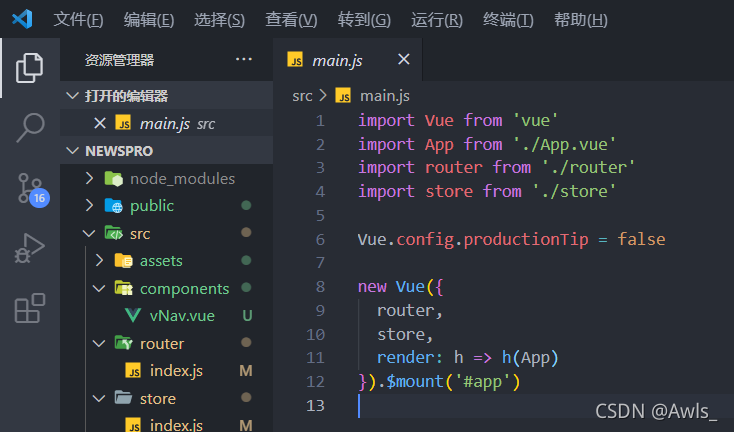This screenshot has height=432, width=734.
Task: Click the JS icon in breadcrumb main.js
Action: [343, 95]
